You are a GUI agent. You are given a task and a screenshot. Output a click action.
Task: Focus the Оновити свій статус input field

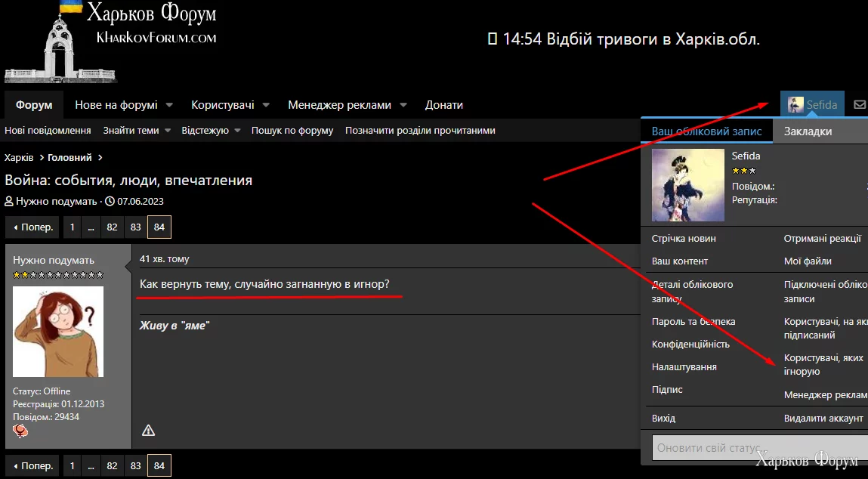click(x=760, y=448)
